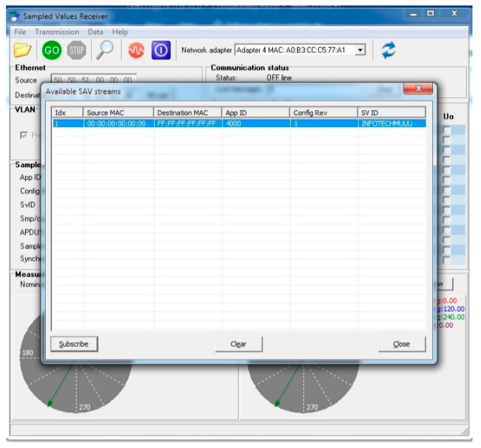Click the Subscribe button

74,344
